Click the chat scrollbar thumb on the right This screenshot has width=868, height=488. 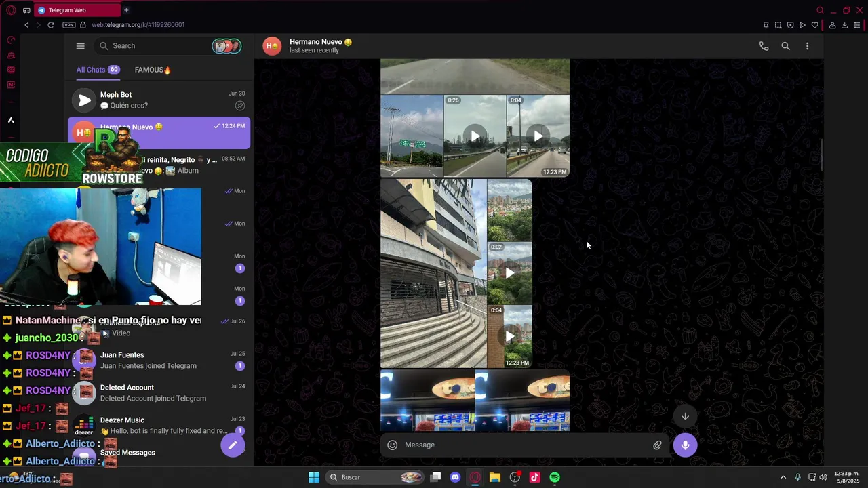click(821, 155)
